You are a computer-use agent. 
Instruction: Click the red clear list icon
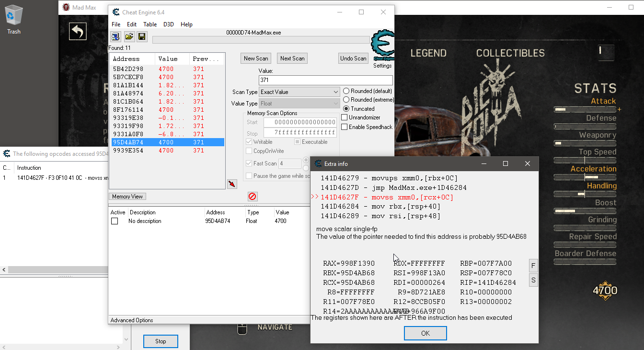click(253, 196)
